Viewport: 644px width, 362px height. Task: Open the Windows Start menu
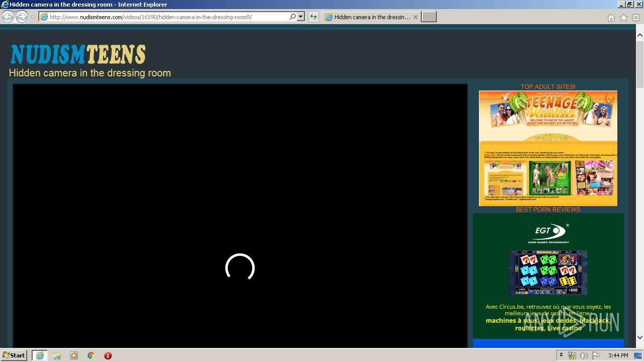click(14, 355)
